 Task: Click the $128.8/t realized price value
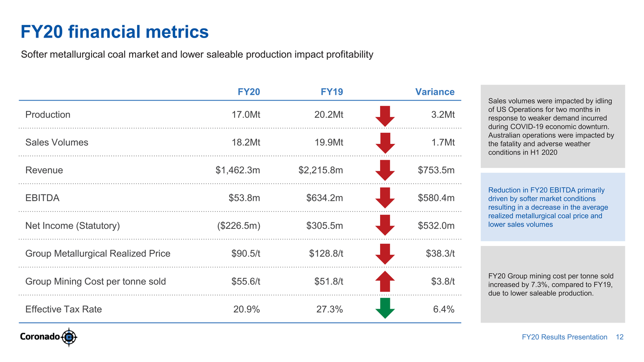pyautogui.click(x=326, y=254)
